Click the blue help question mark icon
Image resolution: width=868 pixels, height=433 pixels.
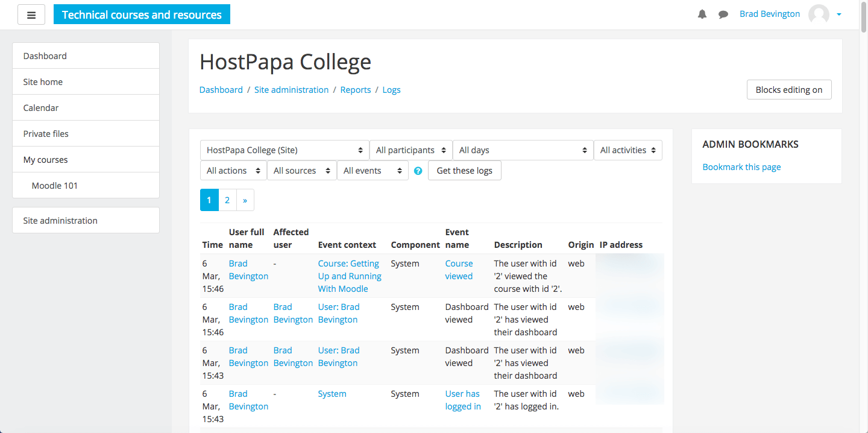point(418,171)
